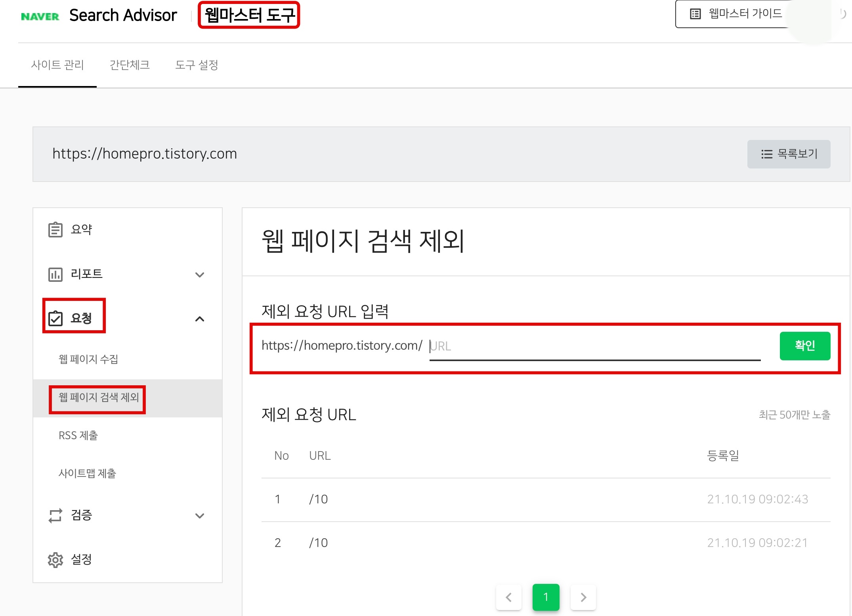Select /10 URL in row 1
This screenshot has height=616, width=852.
(319, 499)
